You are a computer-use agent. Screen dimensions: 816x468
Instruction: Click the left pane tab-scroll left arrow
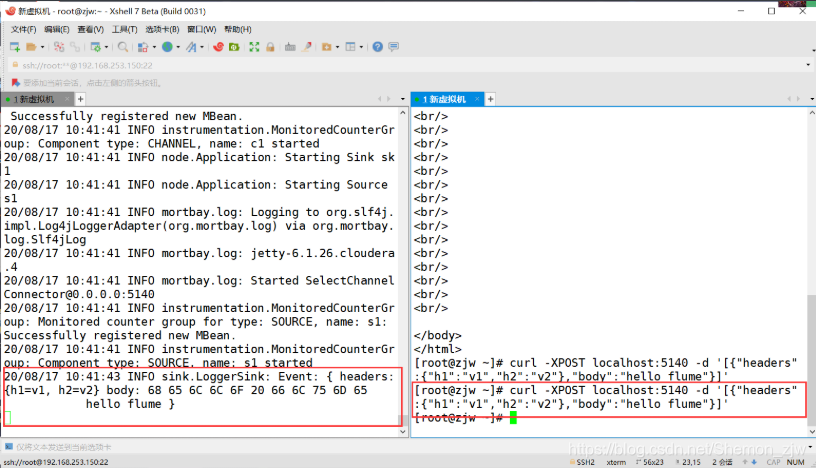point(380,99)
